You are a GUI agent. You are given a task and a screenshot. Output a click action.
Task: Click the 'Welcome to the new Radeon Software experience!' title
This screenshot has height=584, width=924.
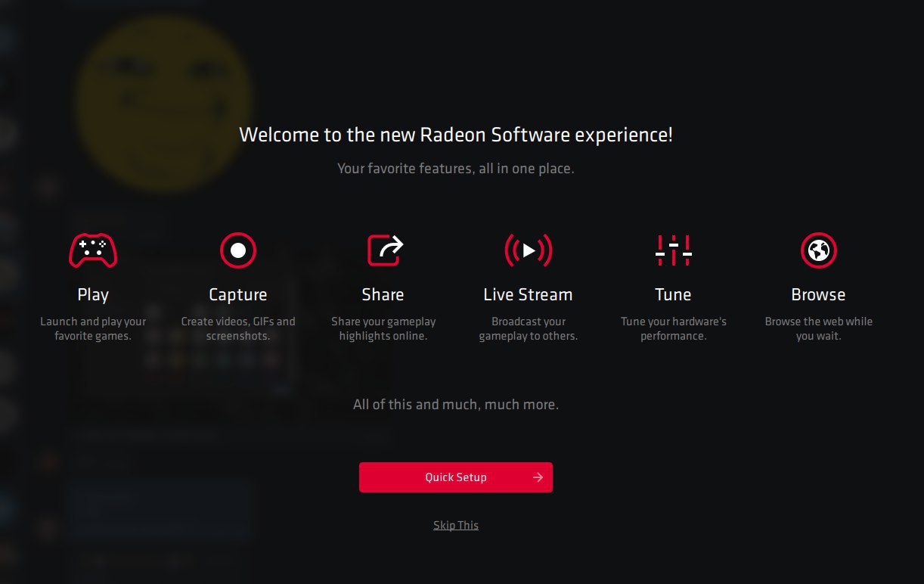[x=456, y=135]
